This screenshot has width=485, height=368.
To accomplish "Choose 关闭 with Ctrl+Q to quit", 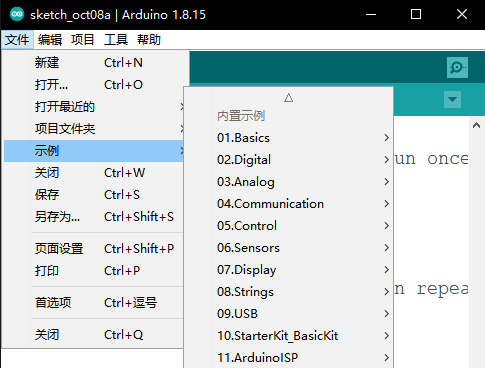I will (94, 335).
